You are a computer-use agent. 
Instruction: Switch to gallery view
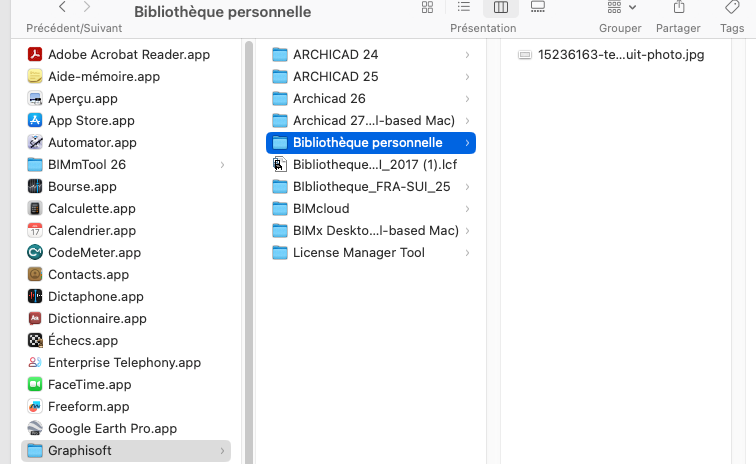538,7
